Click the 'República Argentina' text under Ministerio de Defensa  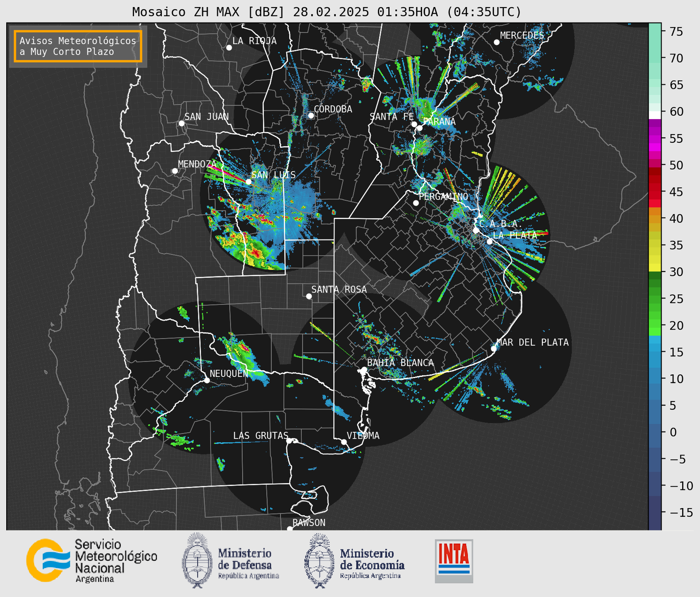(x=249, y=576)
